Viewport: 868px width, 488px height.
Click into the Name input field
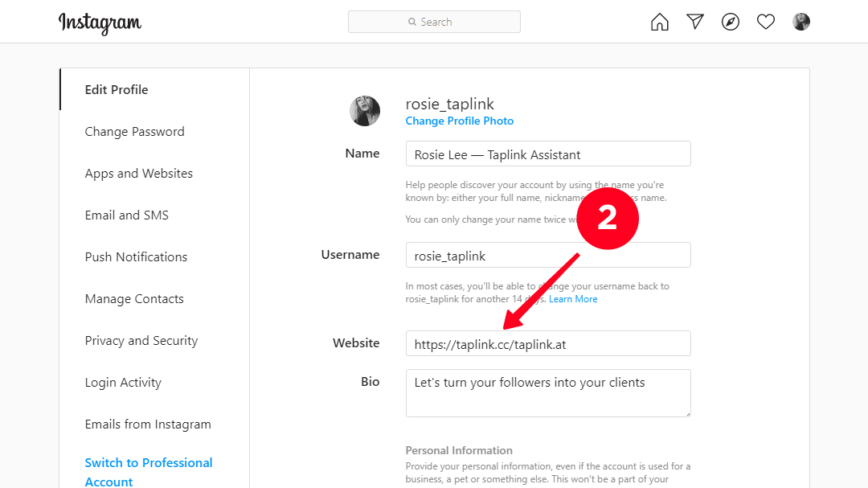pyautogui.click(x=548, y=154)
